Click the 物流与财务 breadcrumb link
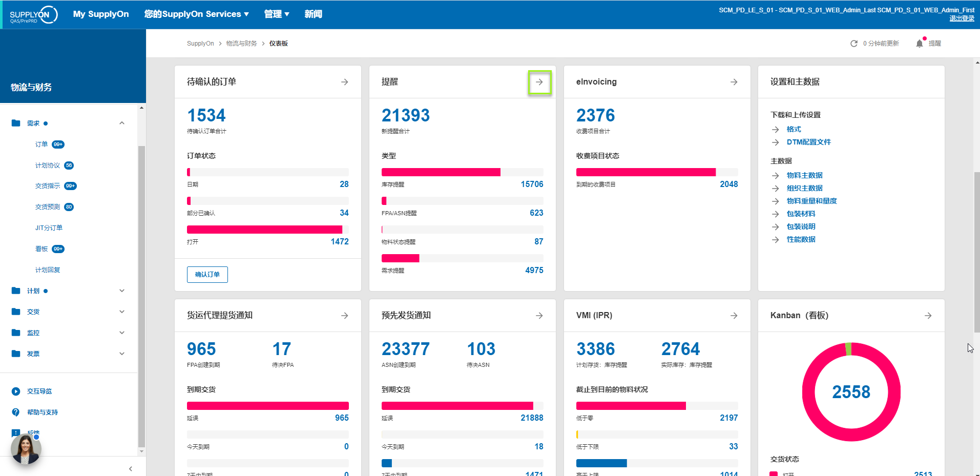Viewport: 980px width, 476px height. pyautogui.click(x=242, y=44)
